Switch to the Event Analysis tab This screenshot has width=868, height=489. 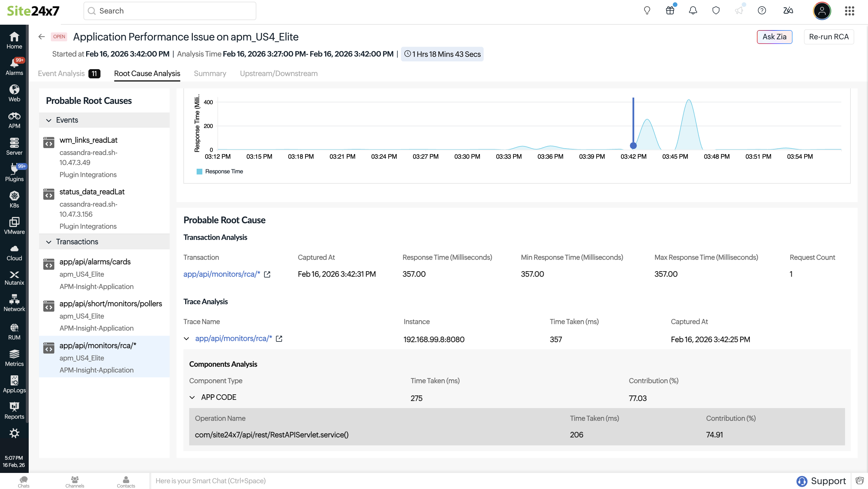61,73
